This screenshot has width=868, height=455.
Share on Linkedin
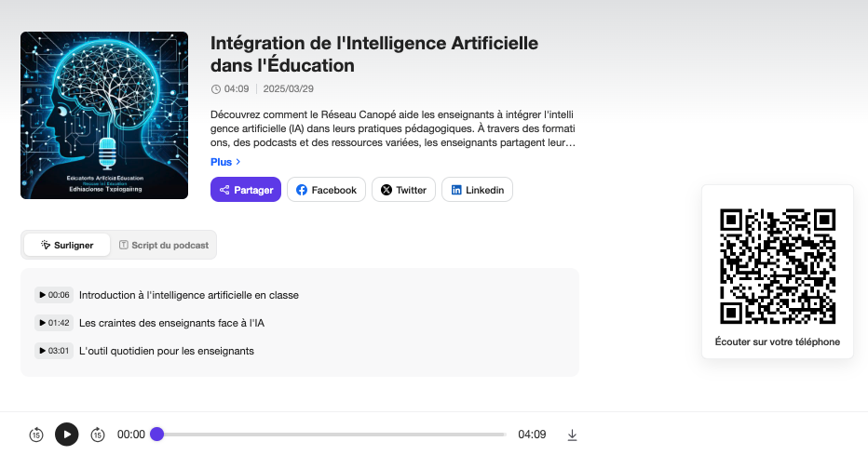click(477, 190)
